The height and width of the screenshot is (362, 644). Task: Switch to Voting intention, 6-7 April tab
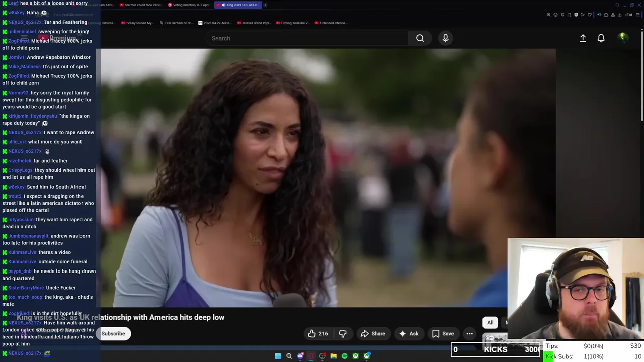point(188,5)
